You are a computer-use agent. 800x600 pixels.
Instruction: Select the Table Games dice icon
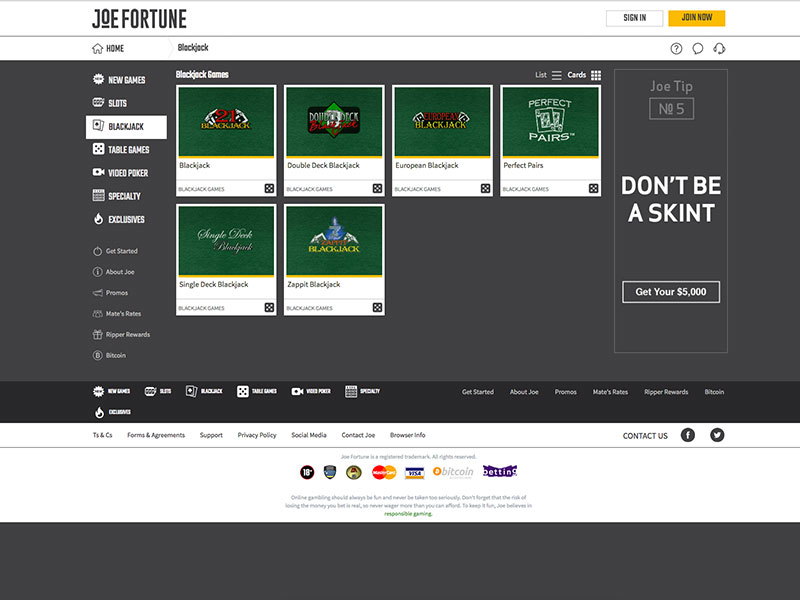pyautogui.click(x=97, y=150)
